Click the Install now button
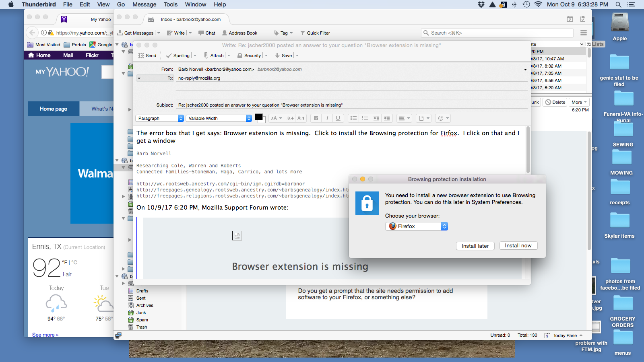The image size is (644, 362). click(518, 246)
